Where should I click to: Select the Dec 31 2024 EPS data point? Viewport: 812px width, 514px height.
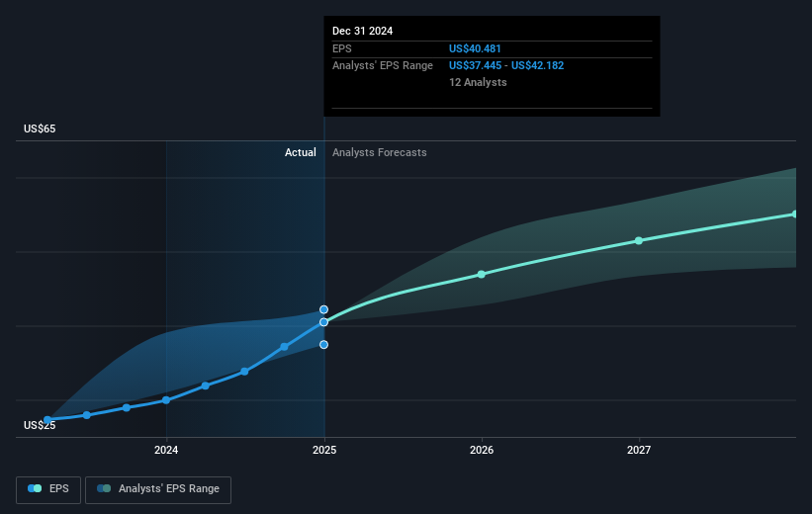[x=323, y=322]
